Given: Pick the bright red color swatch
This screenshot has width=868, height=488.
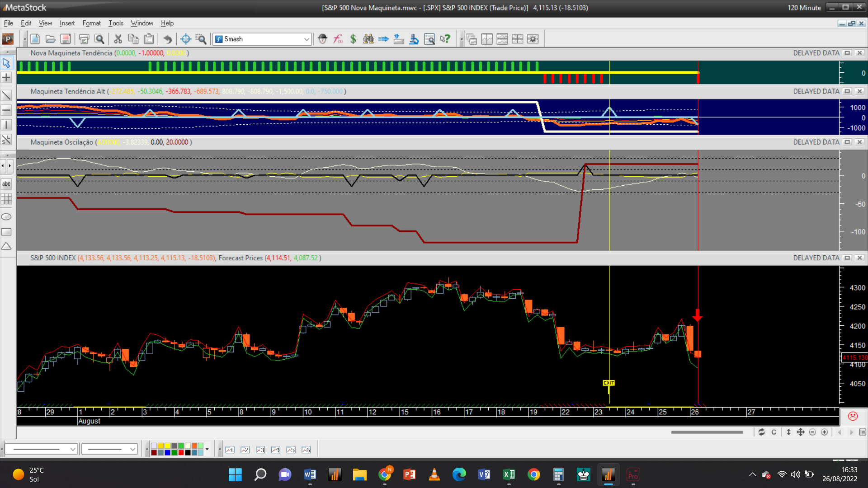Looking at the screenshot, I should click(181, 452).
